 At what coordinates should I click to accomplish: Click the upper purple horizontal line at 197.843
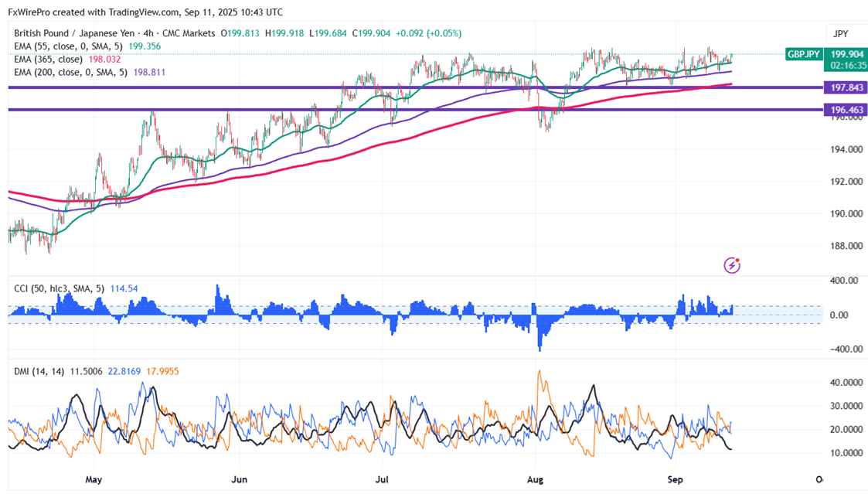(x=415, y=87)
